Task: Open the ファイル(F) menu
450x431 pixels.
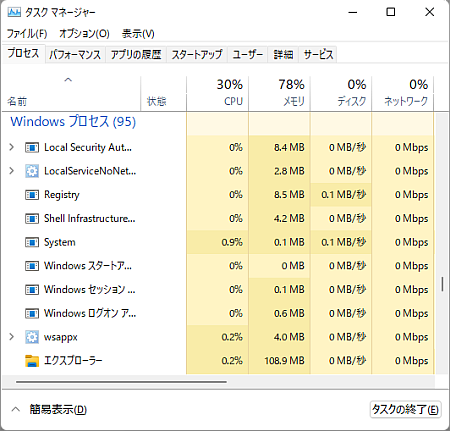Action: pos(27,33)
